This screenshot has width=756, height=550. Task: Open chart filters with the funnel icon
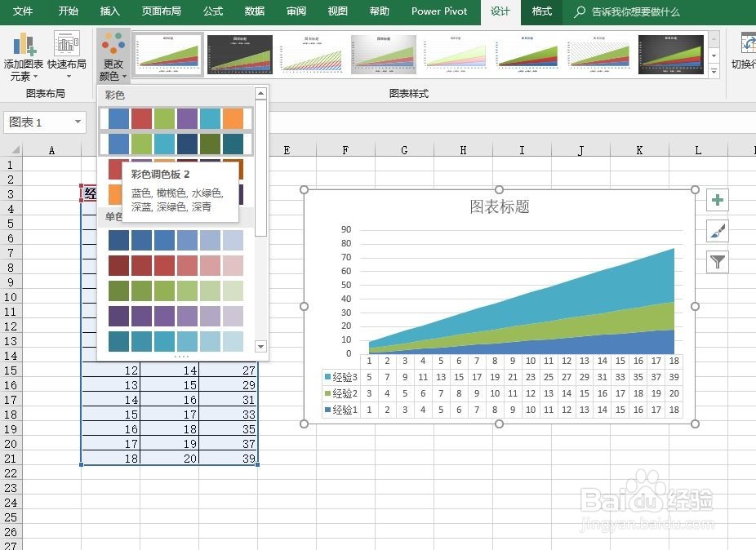(x=717, y=261)
